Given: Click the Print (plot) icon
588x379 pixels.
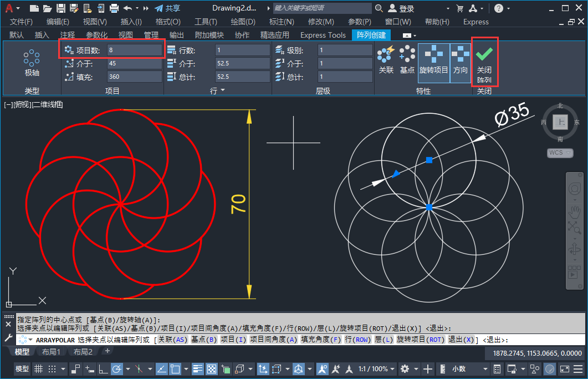Looking at the screenshot, I should [114, 8].
